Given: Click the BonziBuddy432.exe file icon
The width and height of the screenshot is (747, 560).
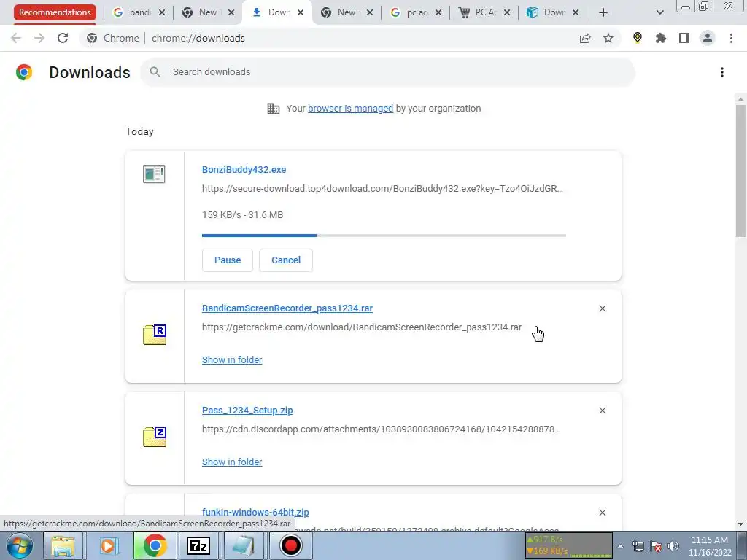Looking at the screenshot, I should point(154,174).
